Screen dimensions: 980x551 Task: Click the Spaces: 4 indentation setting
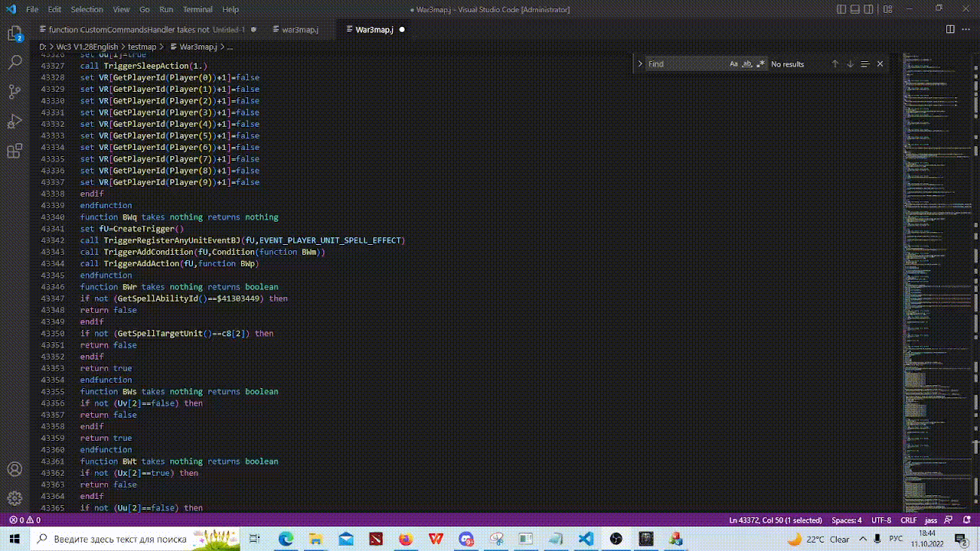(847, 520)
